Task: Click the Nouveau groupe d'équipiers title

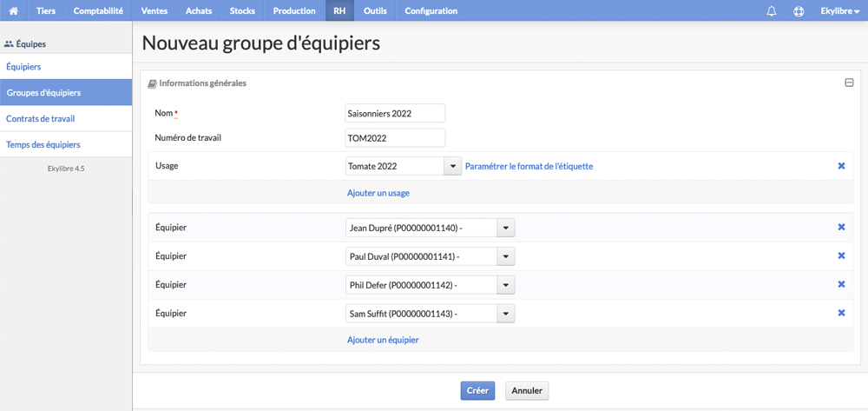Action: coord(261,43)
